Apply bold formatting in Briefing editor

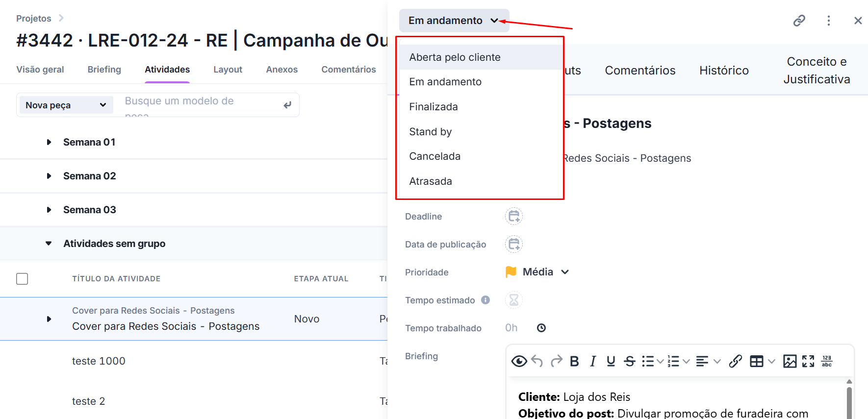click(x=574, y=362)
